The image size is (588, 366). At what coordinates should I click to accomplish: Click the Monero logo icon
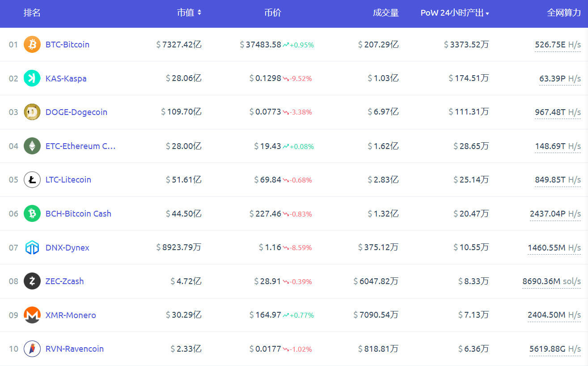pyautogui.click(x=32, y=315)
